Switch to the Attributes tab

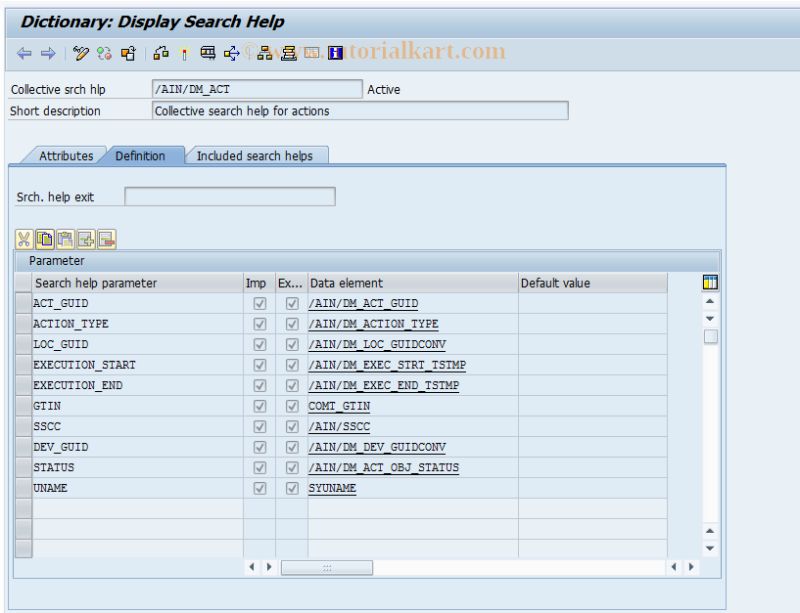(64, 156)
